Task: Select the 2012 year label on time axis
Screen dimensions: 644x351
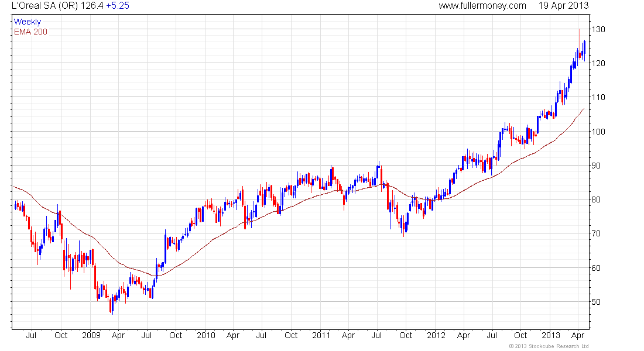Action: point(436,335)
